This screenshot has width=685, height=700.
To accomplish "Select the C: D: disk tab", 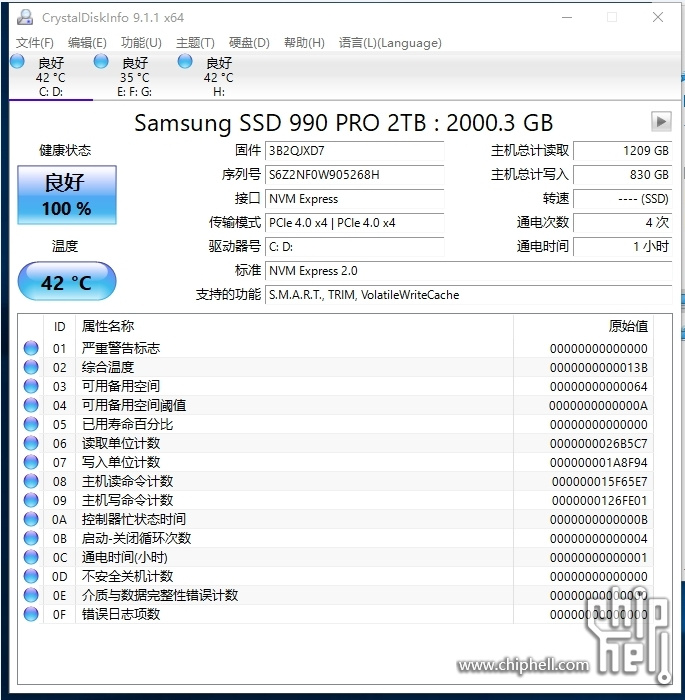I will (50, 76).
